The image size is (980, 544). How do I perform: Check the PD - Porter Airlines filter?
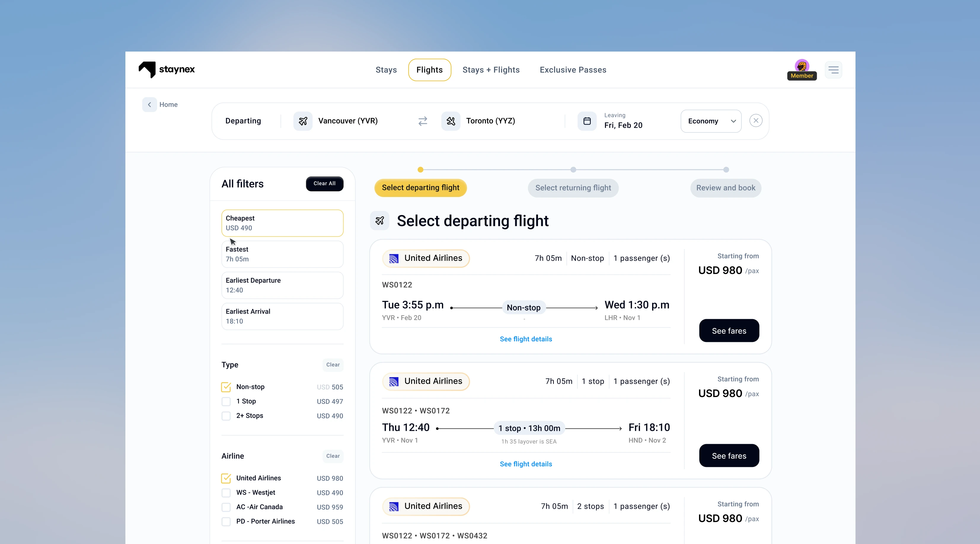coord(226,521)
